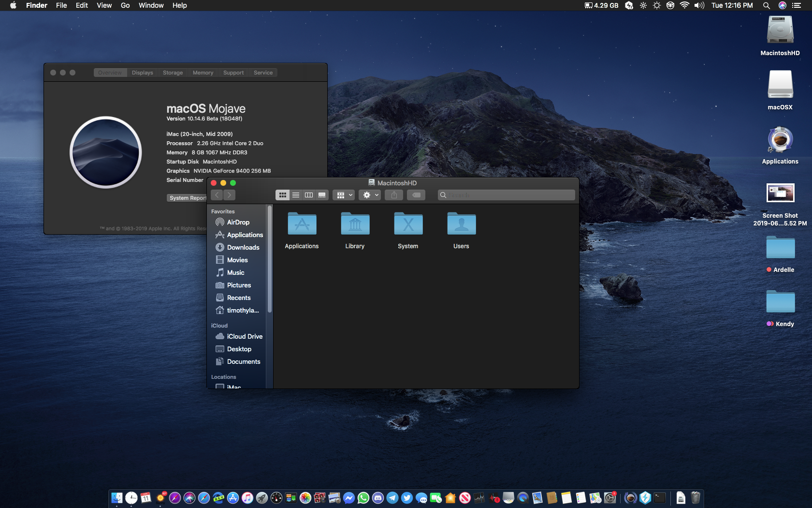Click the volume icon in menu bar

(x=699, y=5)
